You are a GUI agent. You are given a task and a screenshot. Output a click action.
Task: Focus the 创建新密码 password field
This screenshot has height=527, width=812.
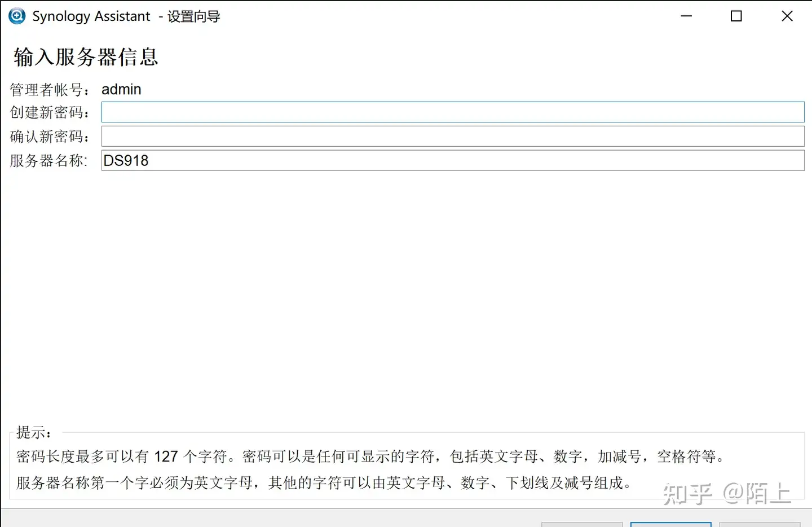click(453, 112)
